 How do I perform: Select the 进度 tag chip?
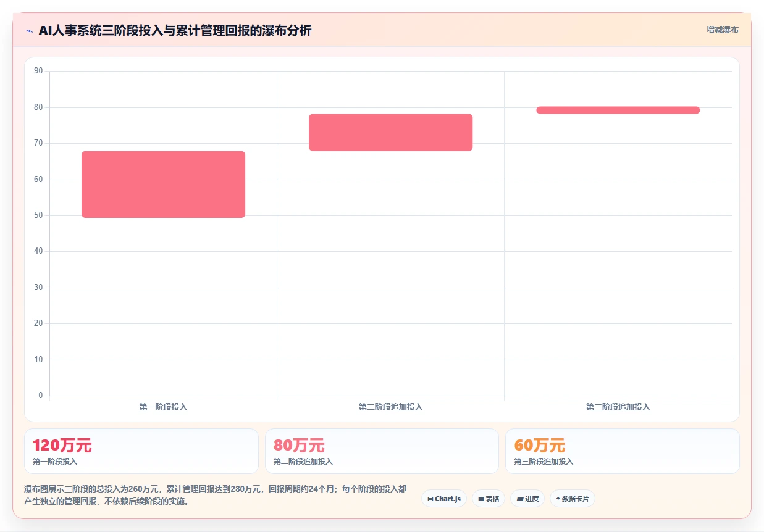click(527, 499)
